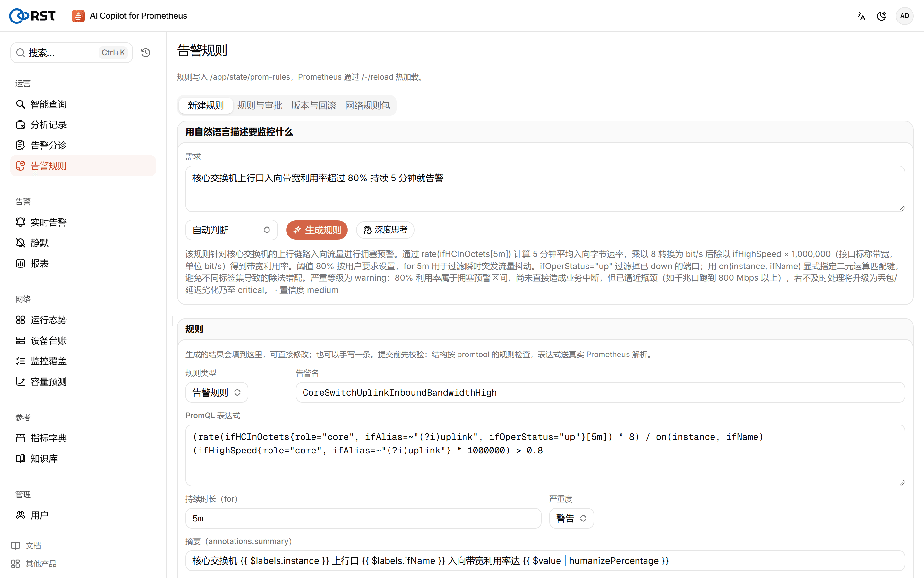Screen dimensions: 924x578
Task: Expand the 严重度 警告 dropdown
Action: pyautogui.click(x=572, y=518)
